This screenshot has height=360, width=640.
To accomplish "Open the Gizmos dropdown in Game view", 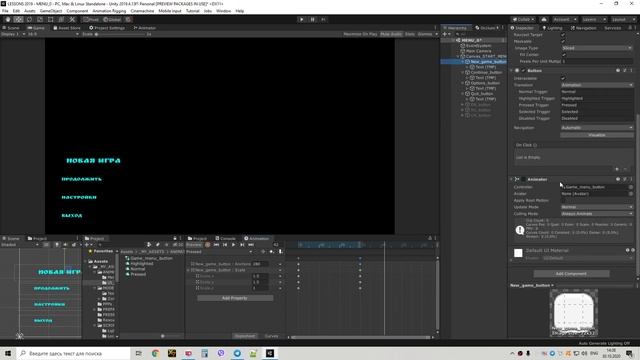I will (427, 34).
